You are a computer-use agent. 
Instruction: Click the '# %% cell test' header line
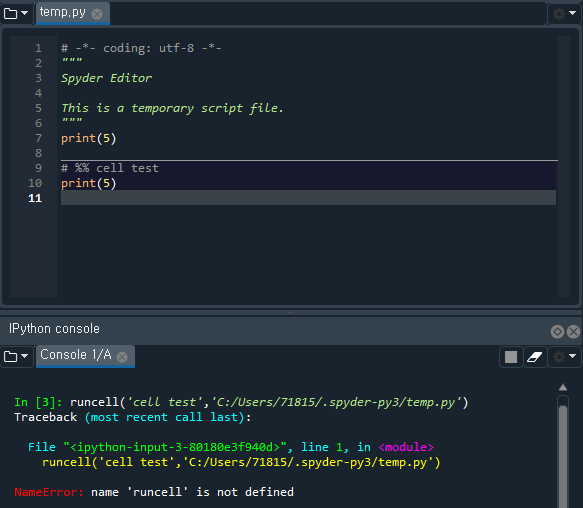[110, 168]
